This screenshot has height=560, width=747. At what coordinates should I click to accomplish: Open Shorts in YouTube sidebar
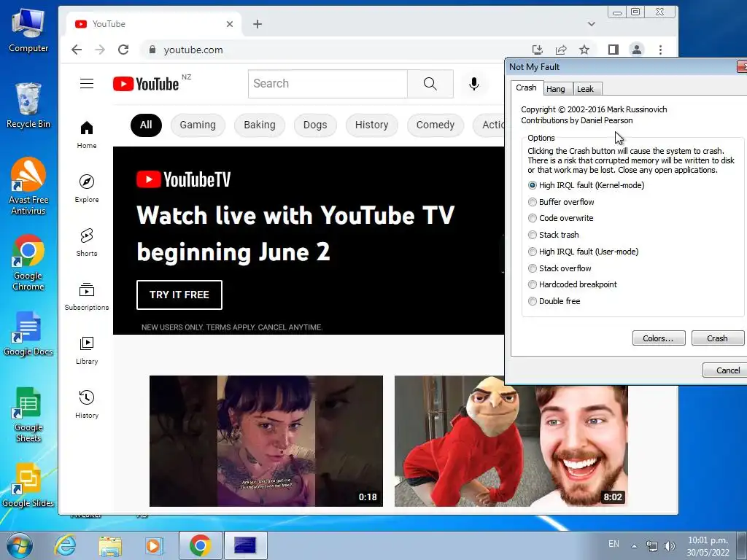point(87,242)
